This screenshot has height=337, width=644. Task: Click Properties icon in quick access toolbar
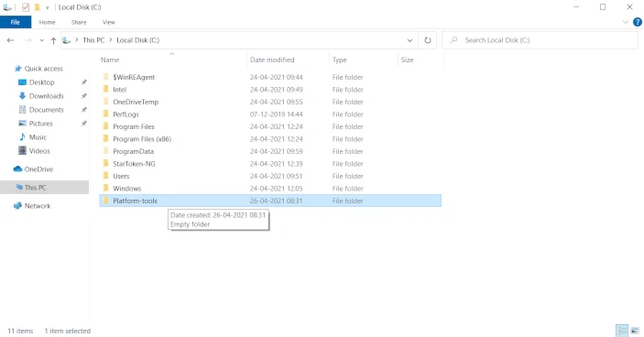coord(26,7)
